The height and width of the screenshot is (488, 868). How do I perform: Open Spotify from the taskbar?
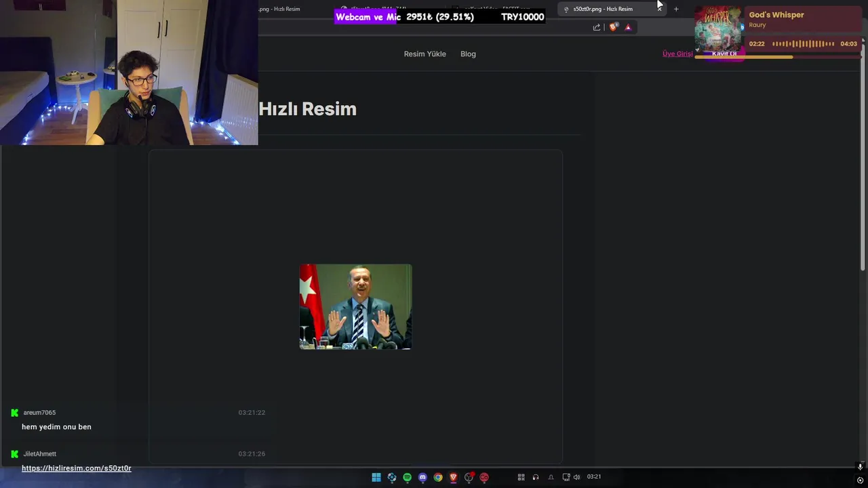[407, 477]
